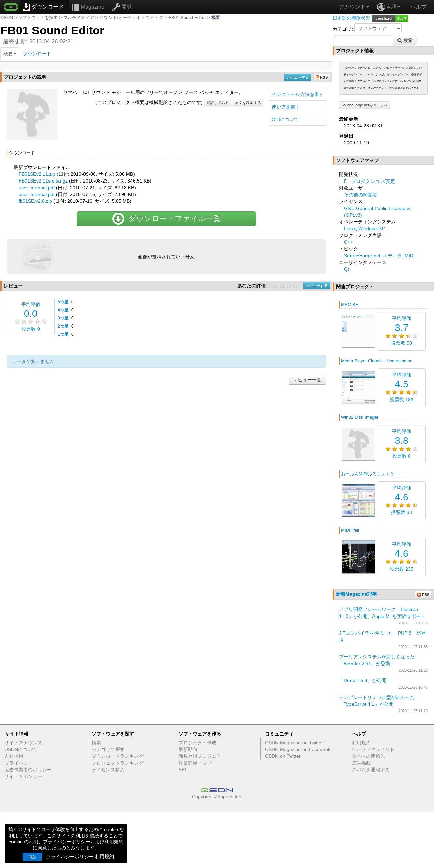The image size is (434, 868).
Task: Filter reviews by 3つ星
Action: pyautogui.click(x=63, y=318)
